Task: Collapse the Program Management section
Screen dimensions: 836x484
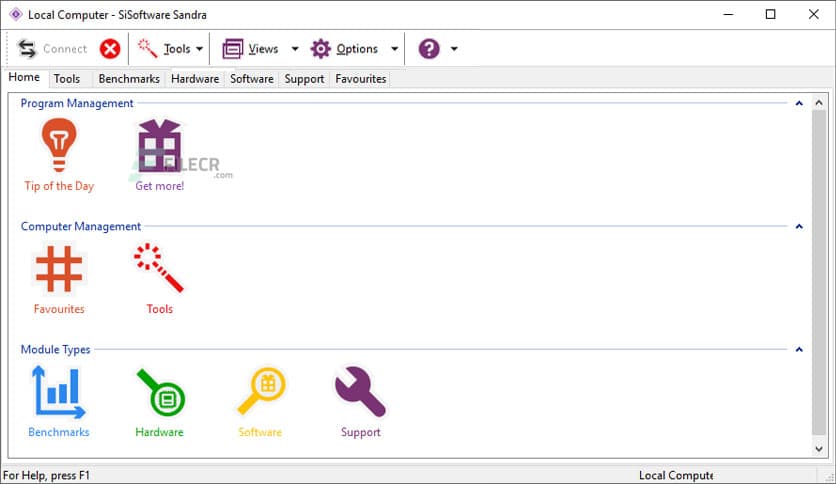Action: [x=799, y=103]
